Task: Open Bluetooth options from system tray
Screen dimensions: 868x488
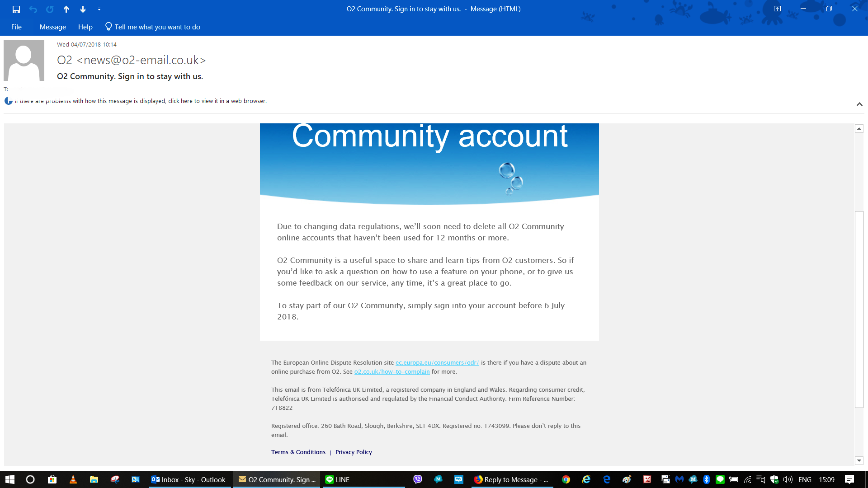Action: point(706,480)
